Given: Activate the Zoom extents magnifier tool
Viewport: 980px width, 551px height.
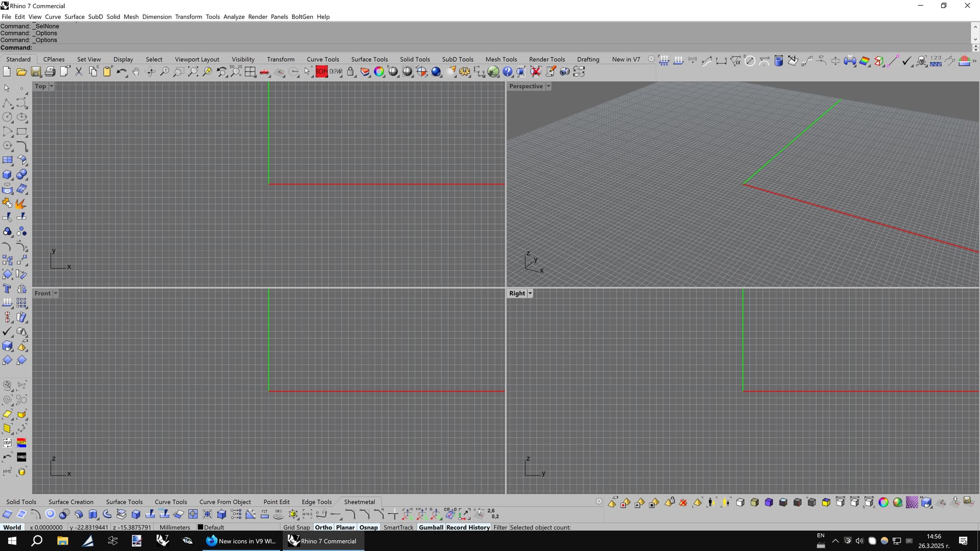Looking at the screenshot, I should pos(193,72).
